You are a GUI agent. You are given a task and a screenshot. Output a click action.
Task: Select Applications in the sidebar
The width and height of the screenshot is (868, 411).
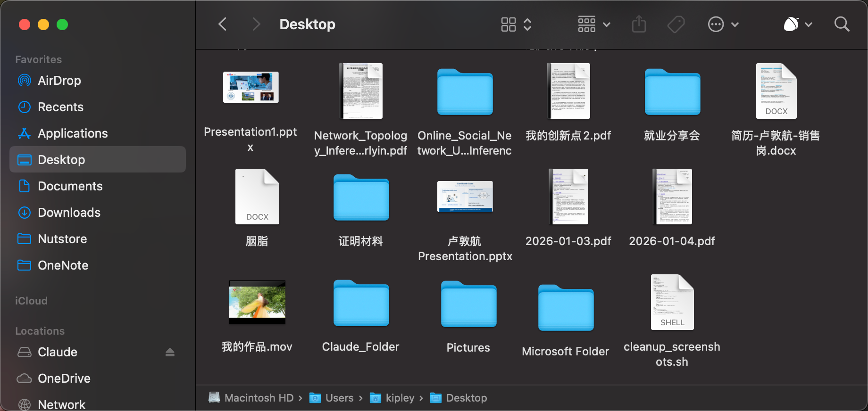pyautogui.click(x=73, y=133)
